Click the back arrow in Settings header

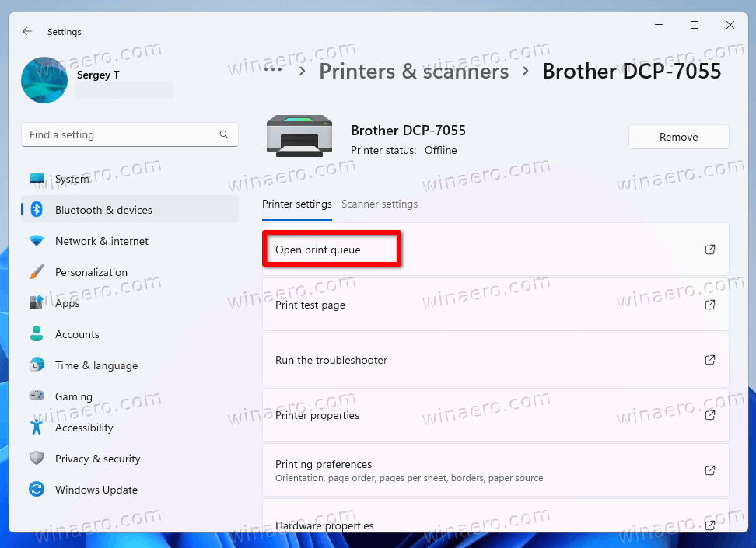pyautogui.click(x=27, y=31)
